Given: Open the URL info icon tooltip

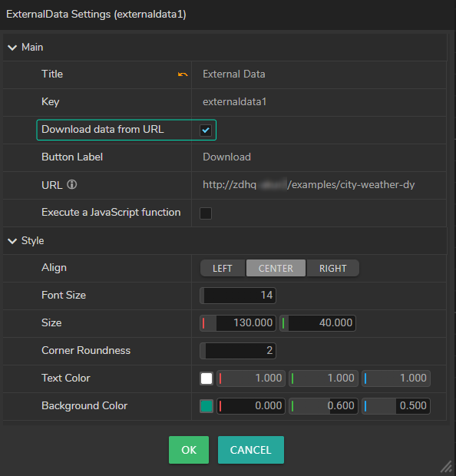Looking at the screenshot, I should click(x=72, y=184).
